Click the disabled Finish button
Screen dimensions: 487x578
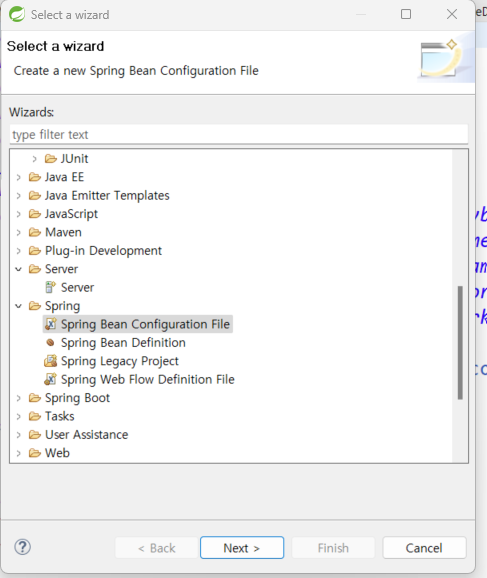coord(333,548)
